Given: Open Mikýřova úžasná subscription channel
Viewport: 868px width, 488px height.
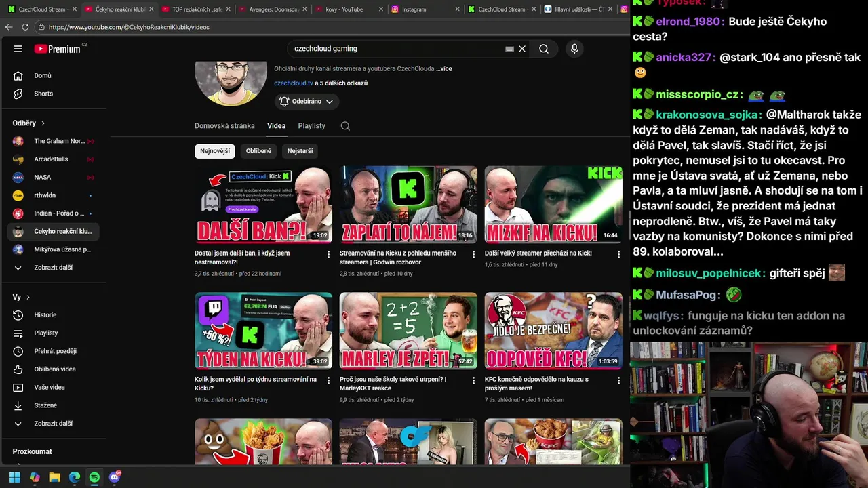Looking at the screenshot, I should (53, 249).
